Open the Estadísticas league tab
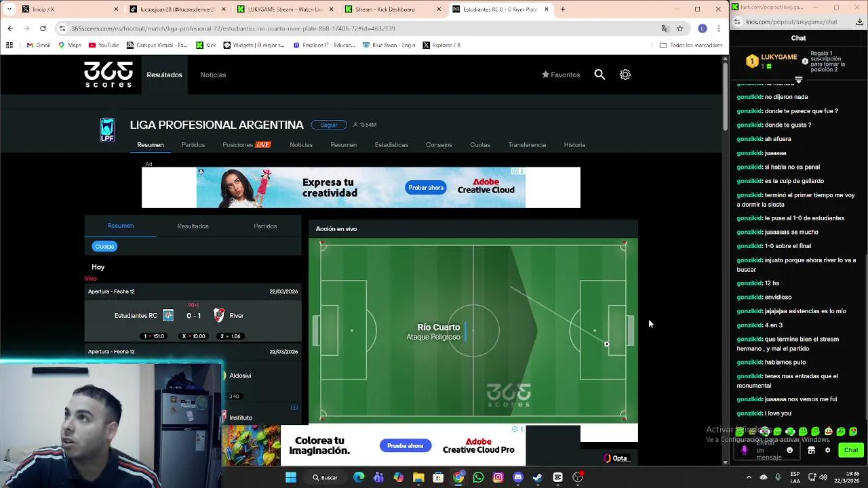The height and width of the screenshot is (488, 868). 391,145
